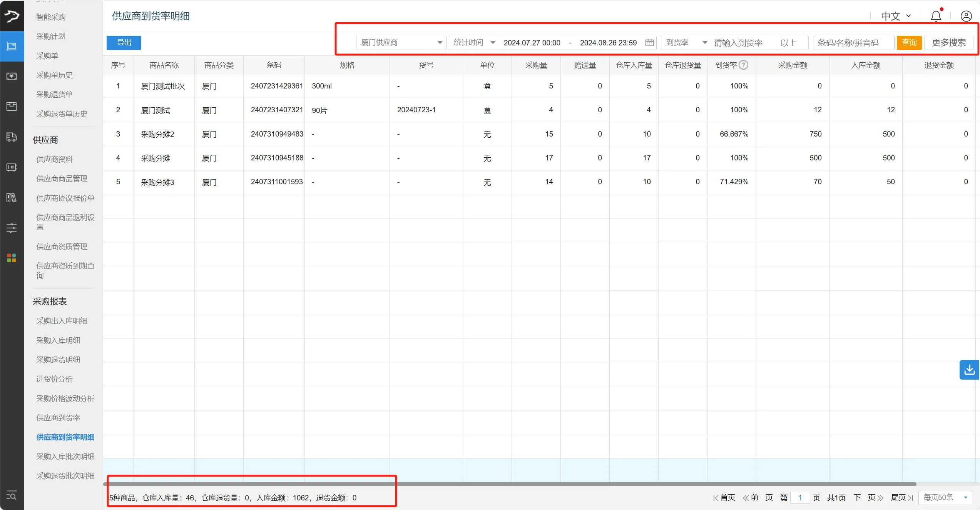980x510 pixels.
Task: Click the orange 查询 button
Action: 909,43
